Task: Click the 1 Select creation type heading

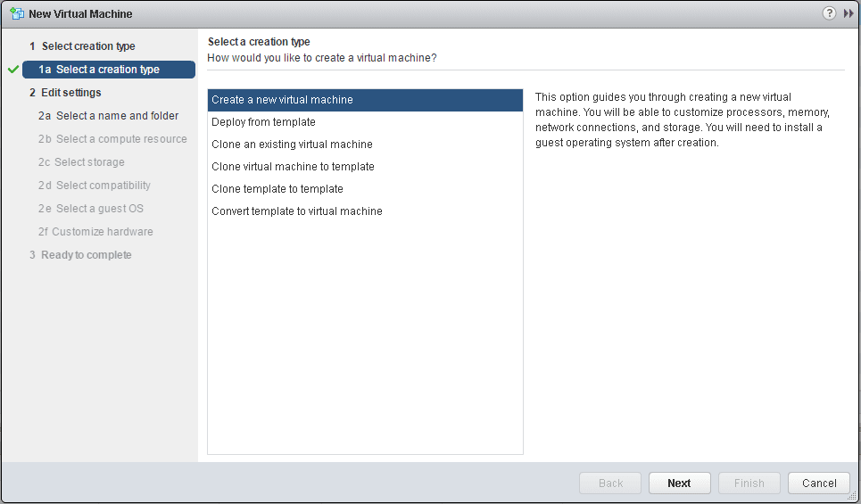Action: [x=82, y=46]
